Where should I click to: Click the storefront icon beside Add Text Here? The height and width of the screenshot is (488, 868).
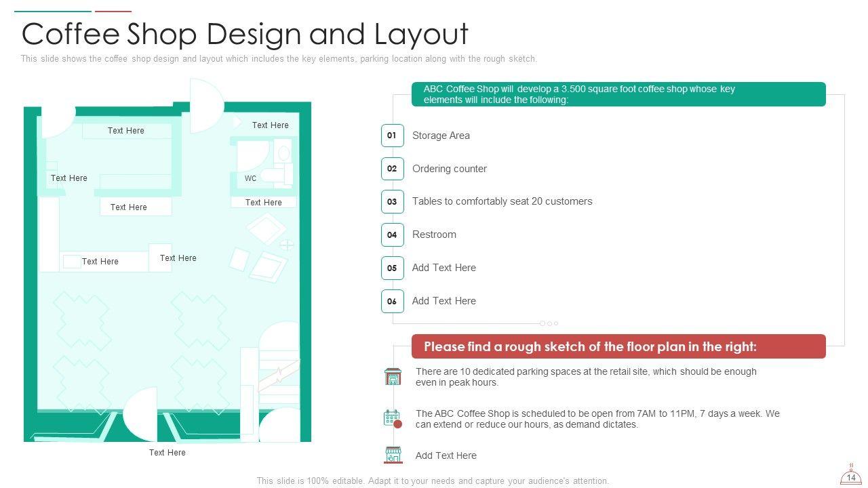[x=393, y=455]
